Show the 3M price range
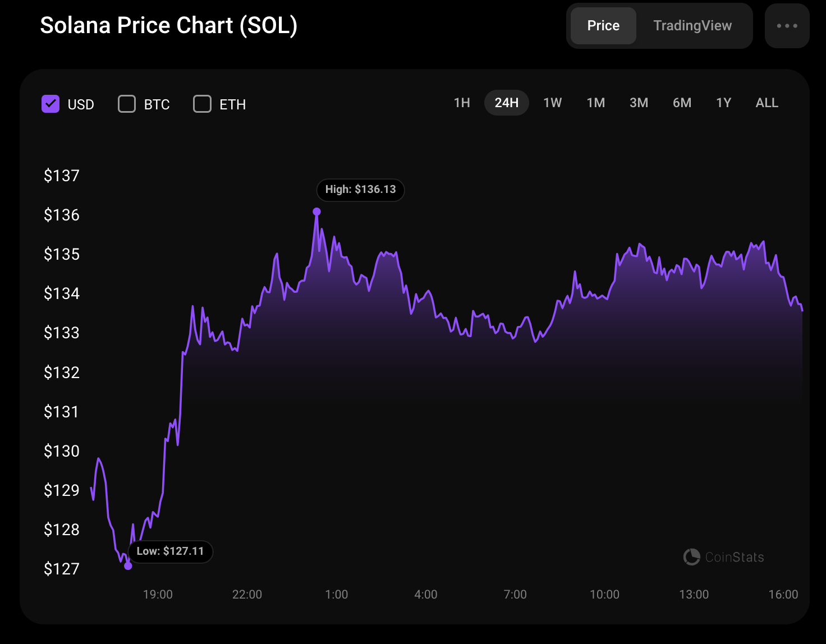826x644 pixels. tap(639, 103)
